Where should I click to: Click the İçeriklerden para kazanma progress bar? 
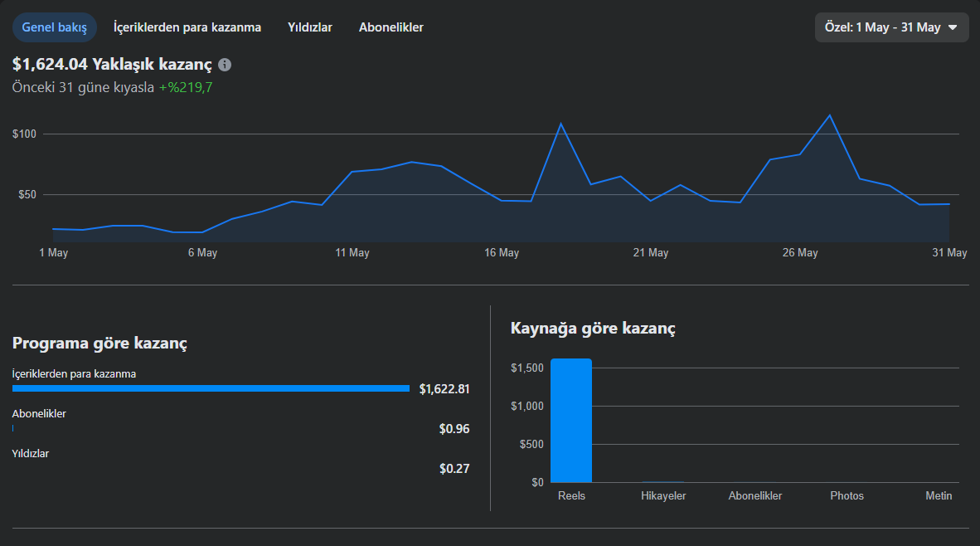pos(211,388)
